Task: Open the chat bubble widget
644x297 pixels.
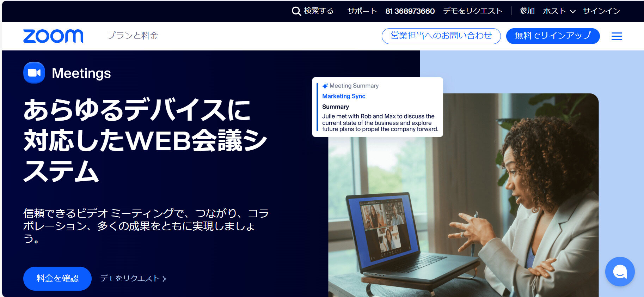Action: coord(620,272)
